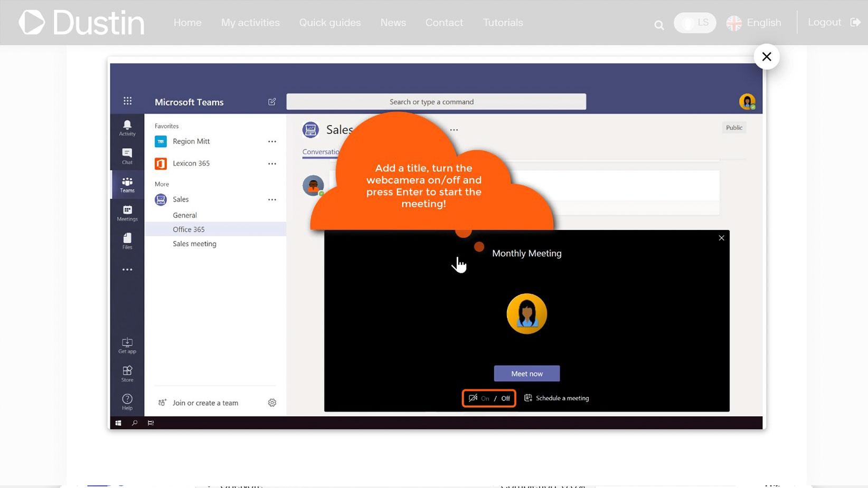Screen dimensions: 868x488
Task: Open the Quick guides menu item
Action: pos(330,23)
